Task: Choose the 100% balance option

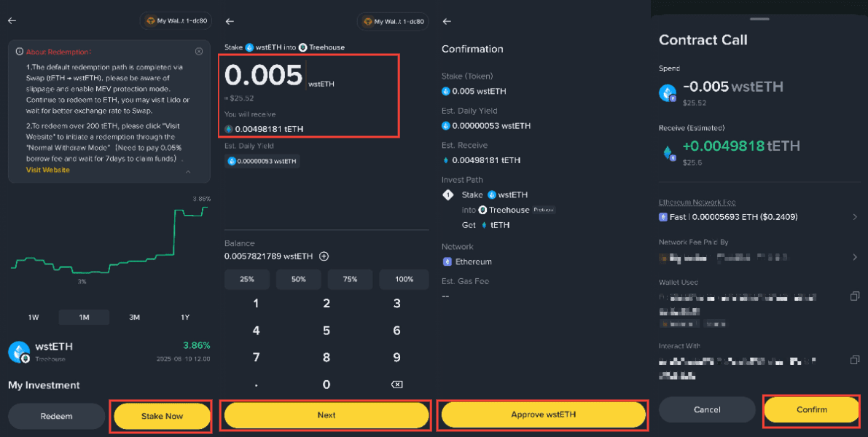Action: [x=404, y=280]
